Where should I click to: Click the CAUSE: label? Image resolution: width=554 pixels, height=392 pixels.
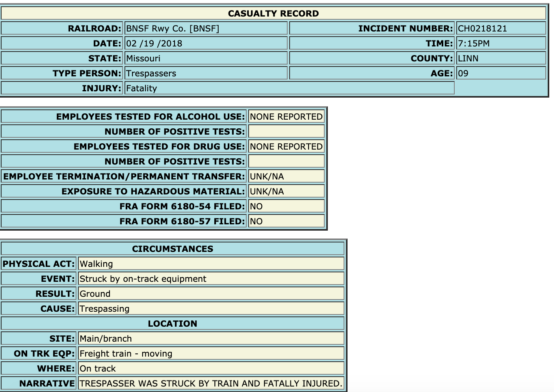tap(58, 309)
